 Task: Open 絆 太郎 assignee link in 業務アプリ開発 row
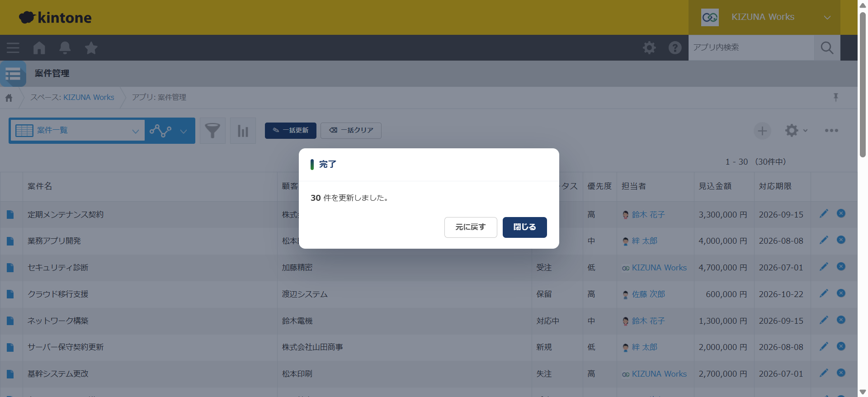point(645,241)
